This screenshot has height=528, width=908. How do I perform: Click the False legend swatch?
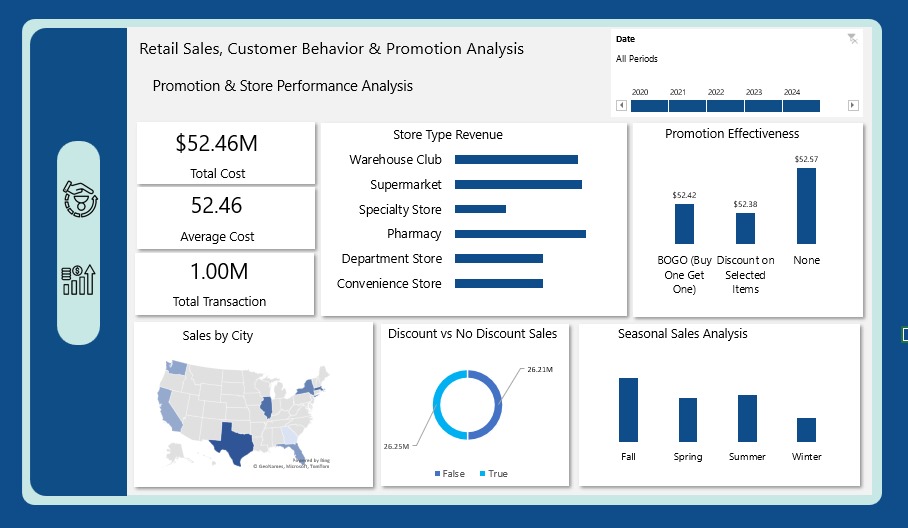437,474
